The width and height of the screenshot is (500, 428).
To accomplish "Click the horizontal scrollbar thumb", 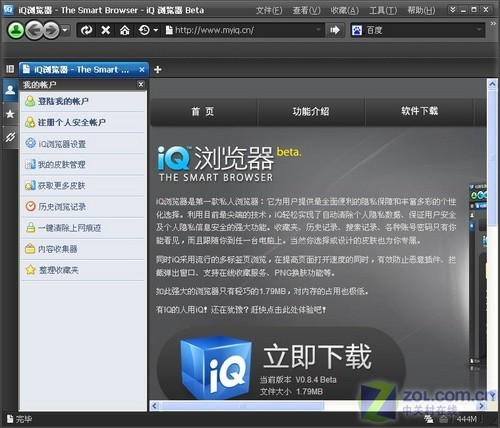I will [242, 406].
